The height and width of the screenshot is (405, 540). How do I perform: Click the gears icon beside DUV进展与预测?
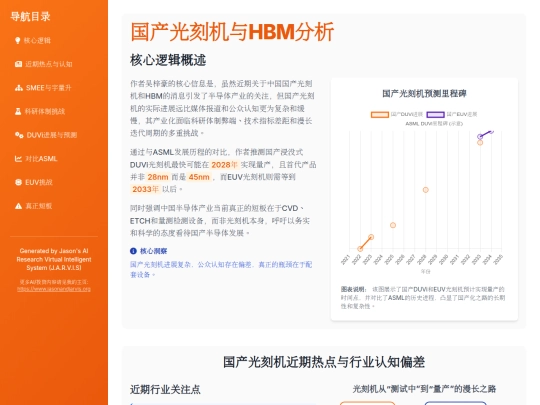click(x=19, y=135)
